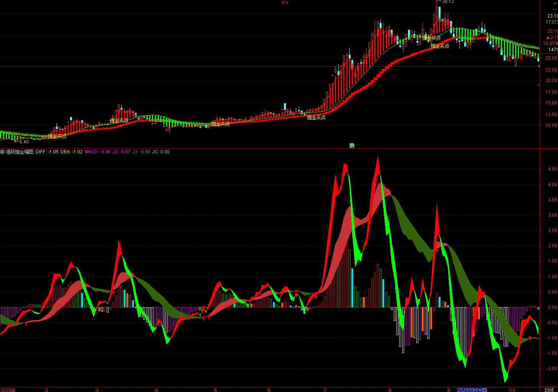The height and width of the screenshot is (392, 558).
Task: Select the J3: -0.88 value
Action: [141, 152]
